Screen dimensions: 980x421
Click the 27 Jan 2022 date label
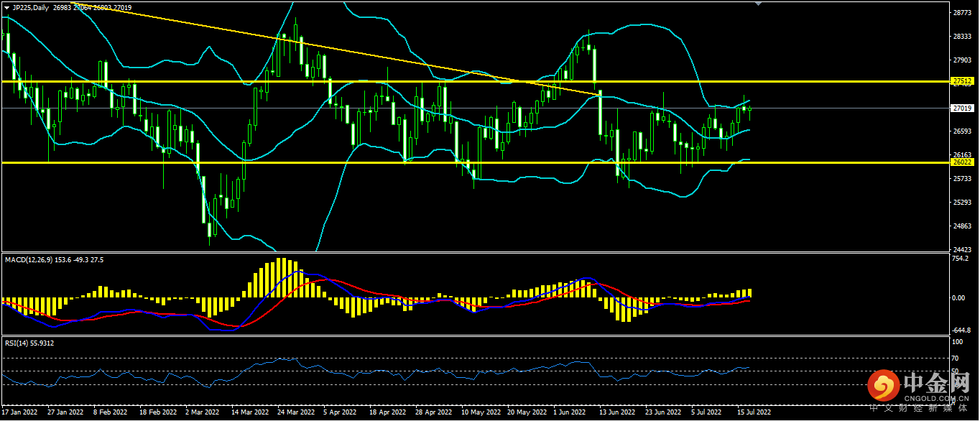coord(65,413)
